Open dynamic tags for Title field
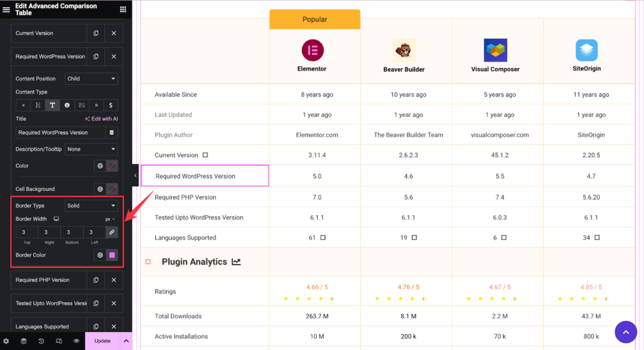The image size is (644, 350). click(111, 133)
